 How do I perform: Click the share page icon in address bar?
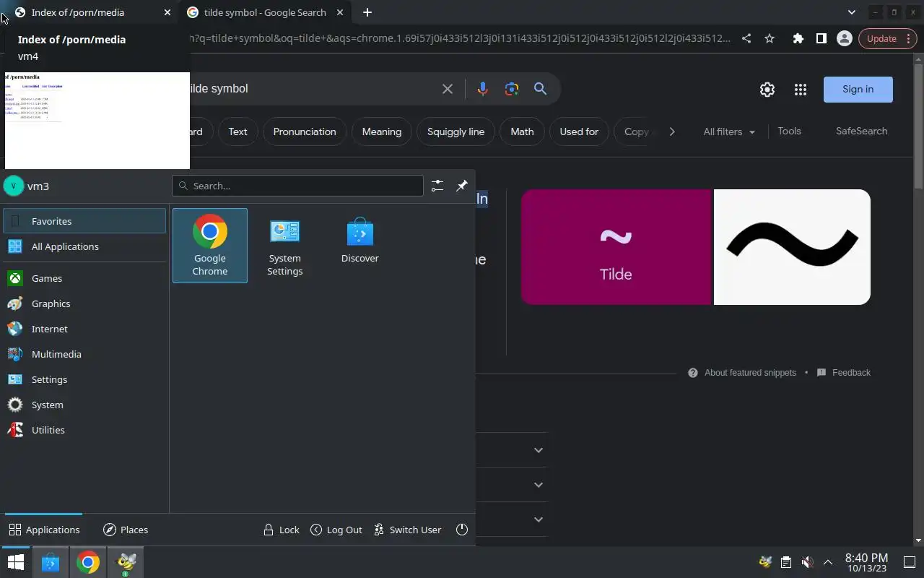746,38
